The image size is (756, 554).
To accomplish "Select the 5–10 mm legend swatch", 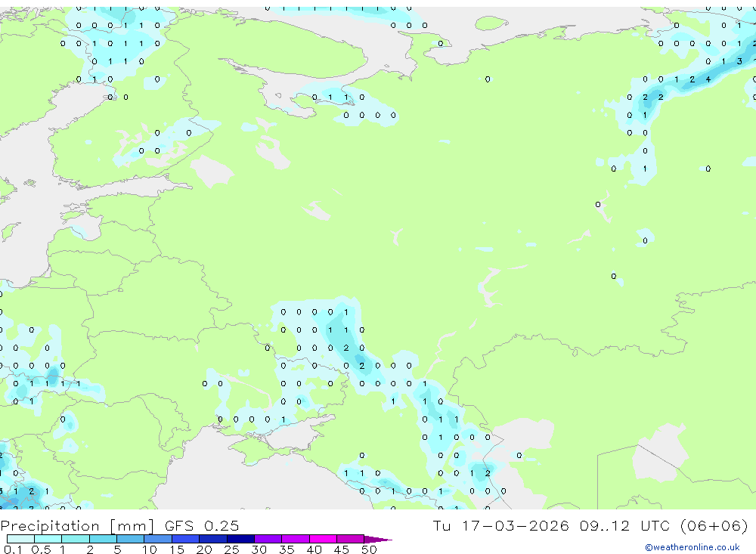I will [x=131, y=539].
